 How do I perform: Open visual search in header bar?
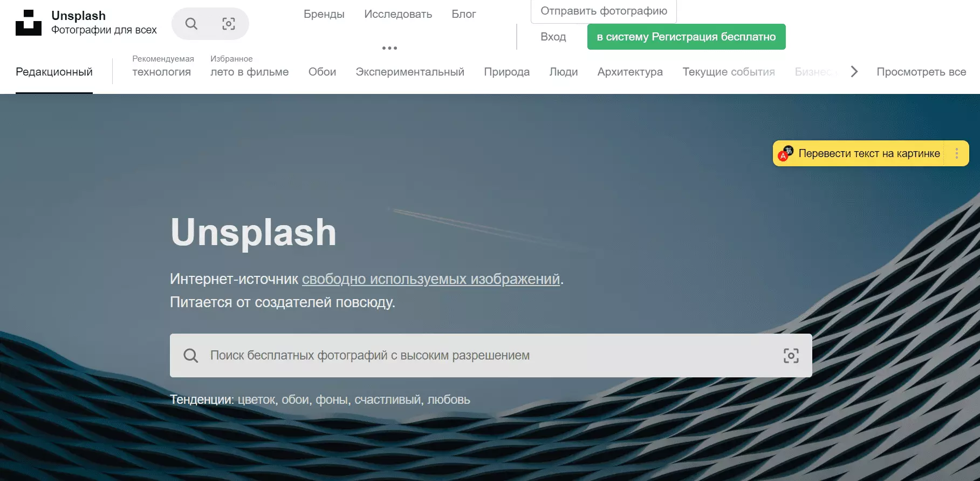[229, 24]
